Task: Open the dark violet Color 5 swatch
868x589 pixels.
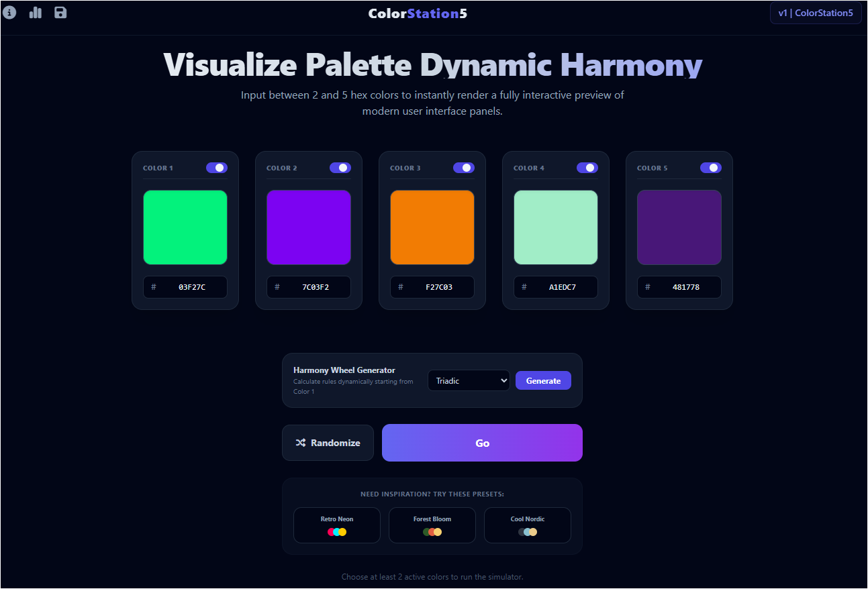Action: click(x=679, y=227)
